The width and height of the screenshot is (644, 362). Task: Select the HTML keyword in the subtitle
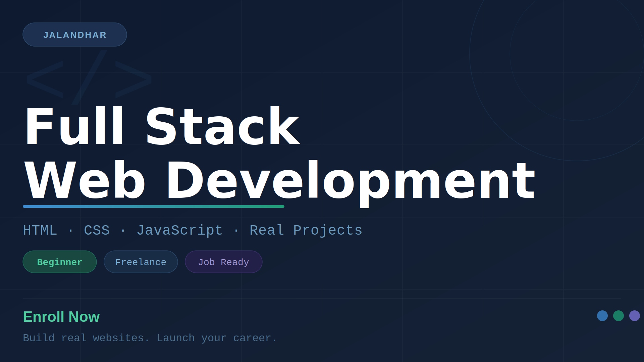pyautogui.click(x=40, y=230)
